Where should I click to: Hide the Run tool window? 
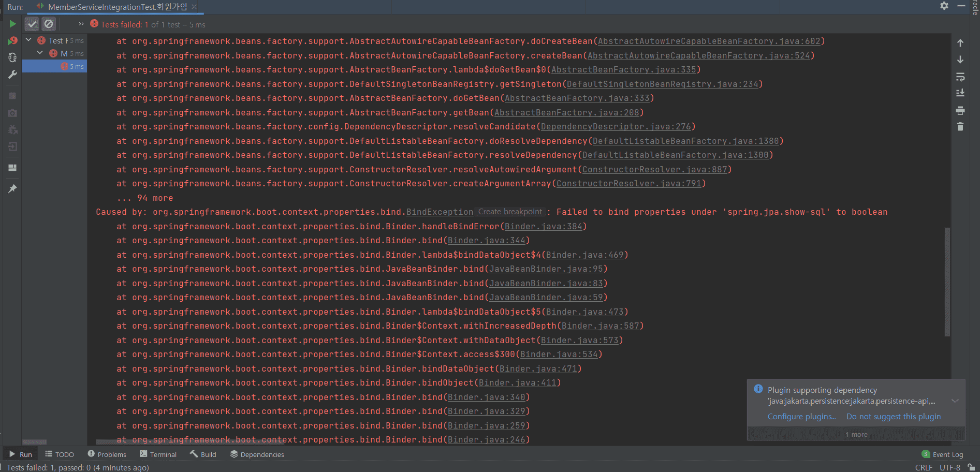(x=961, y=6)
